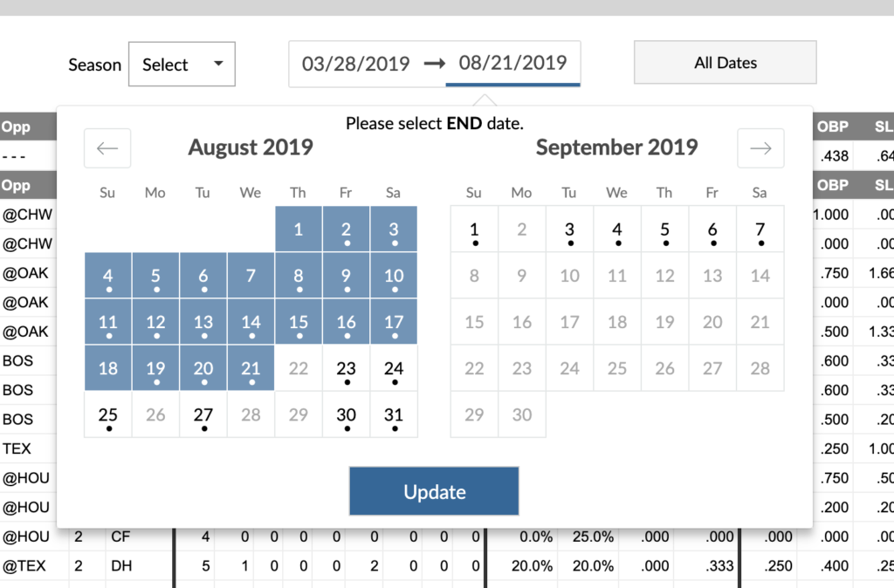Choose August 4 in the calendar
The height and width of the screenshot is (588, 894).
108,276
